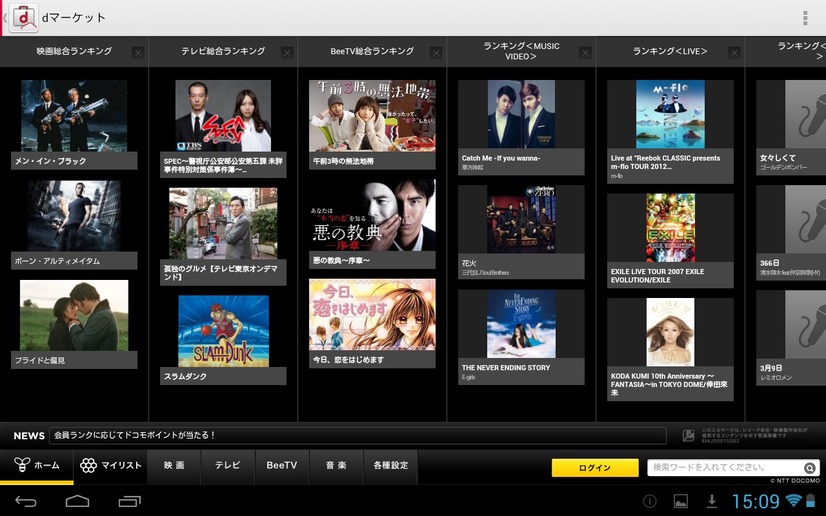Open the 悪の教典~序章~ thumbnail
826x516 pixels.
pyautogui.click(x=372, y=215)
